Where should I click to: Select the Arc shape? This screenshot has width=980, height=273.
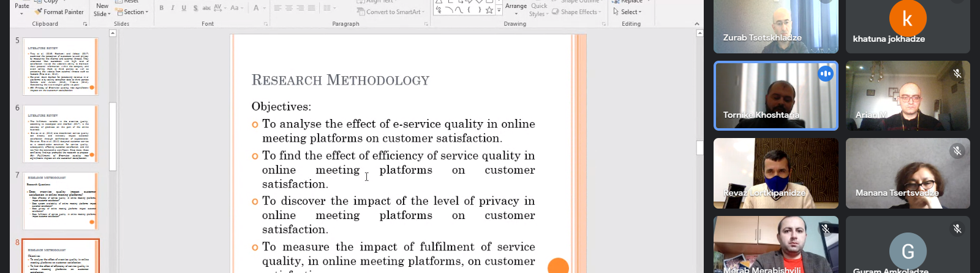click(x=449, y=10)
